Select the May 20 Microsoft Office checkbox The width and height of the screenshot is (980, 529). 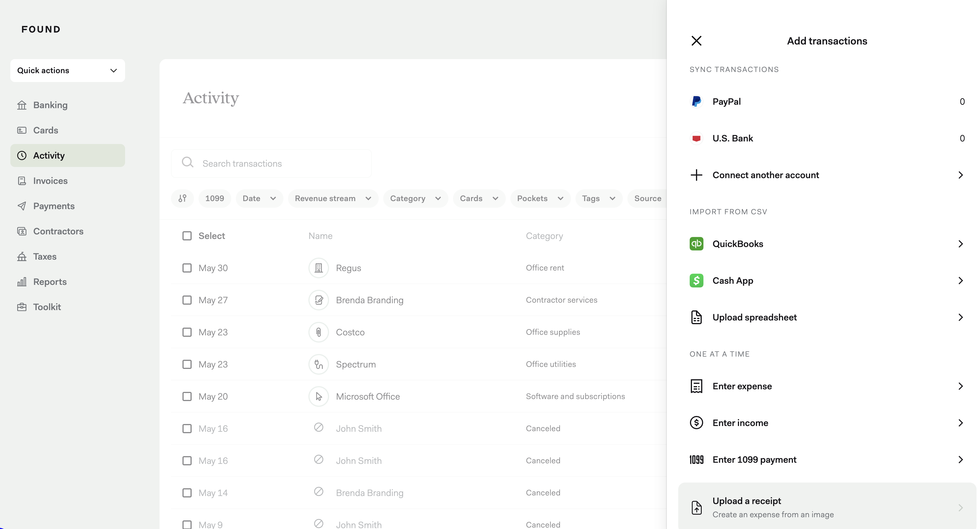click(x=187, y=396)
